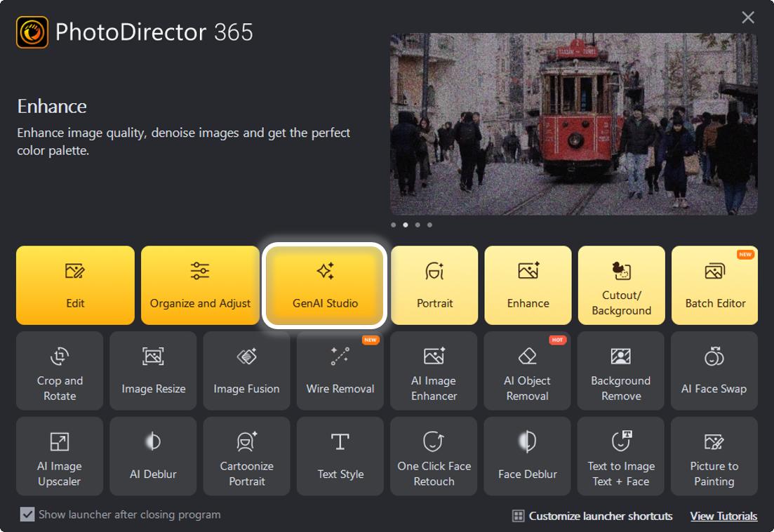
Task: Jump to the third carousel slide dot
Action: coord(418,225)
